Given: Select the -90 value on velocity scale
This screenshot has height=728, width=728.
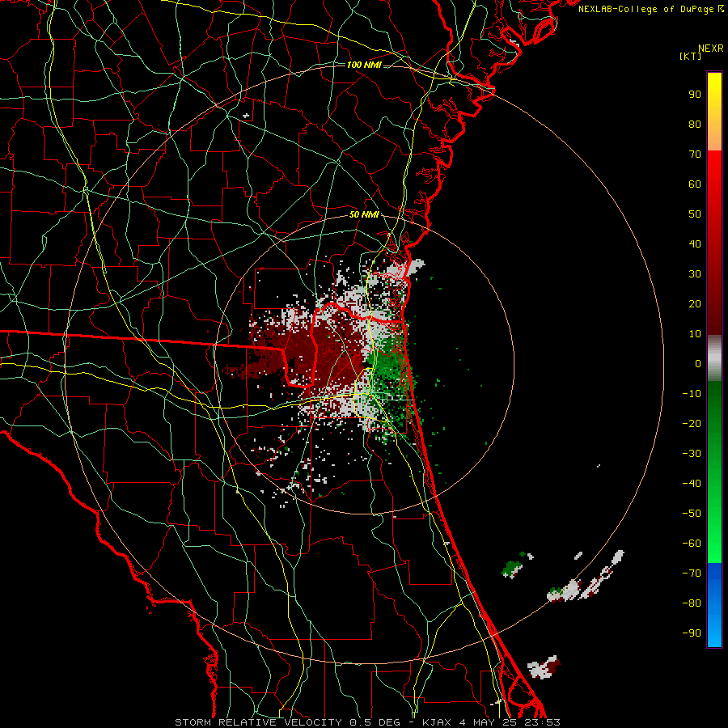Looking at the screenshot, I should [x=692, y=633].
